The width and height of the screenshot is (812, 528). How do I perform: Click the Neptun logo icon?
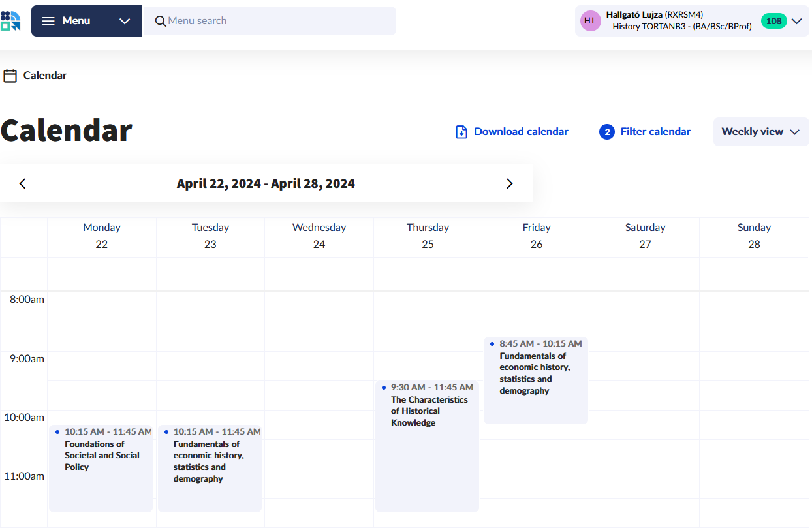[x=10, y=21]
